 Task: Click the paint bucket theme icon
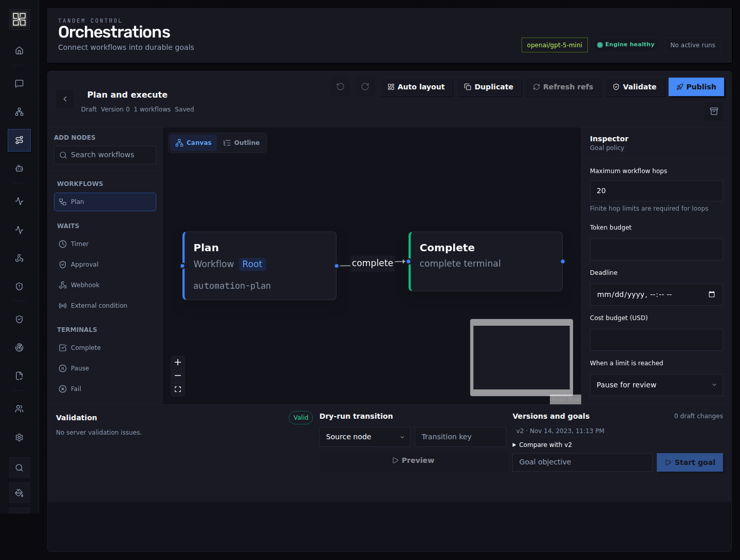(x=19, y=493)
